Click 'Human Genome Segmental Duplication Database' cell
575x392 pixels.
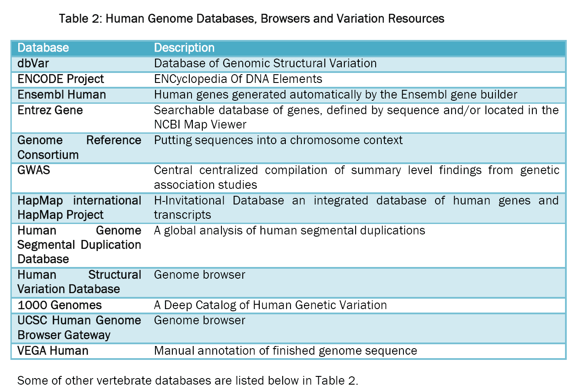coord(79,245)
